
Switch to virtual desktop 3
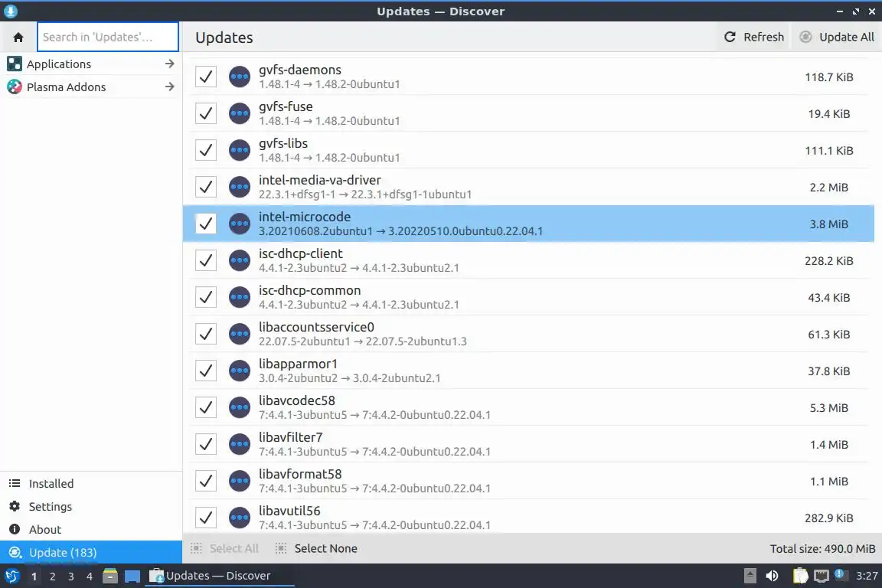pos(71,577)
